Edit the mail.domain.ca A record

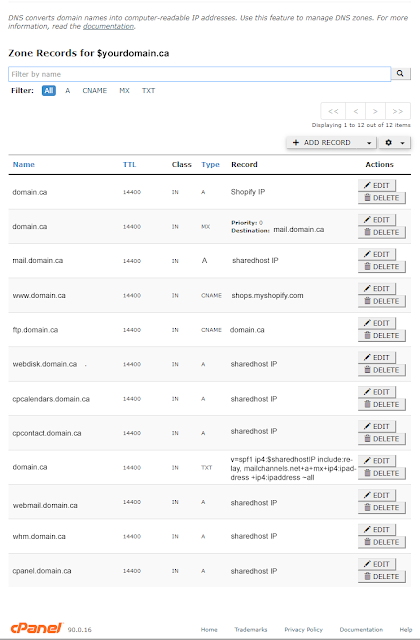[x=377, y=254]
